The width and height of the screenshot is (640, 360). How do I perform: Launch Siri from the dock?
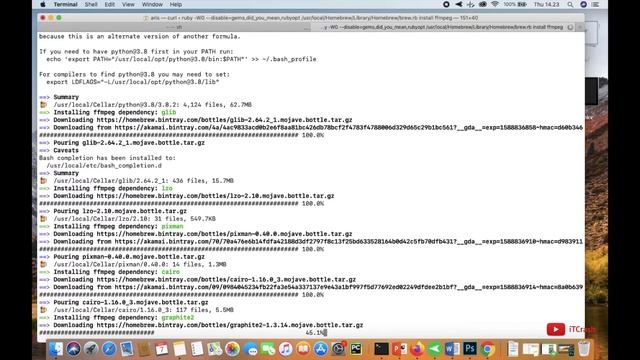point(73,349)
